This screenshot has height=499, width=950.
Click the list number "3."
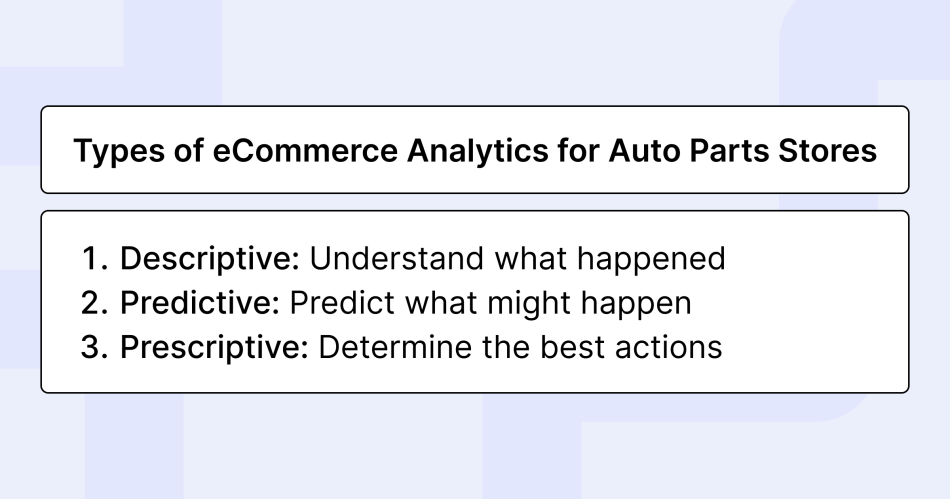[x=95, y=347]
